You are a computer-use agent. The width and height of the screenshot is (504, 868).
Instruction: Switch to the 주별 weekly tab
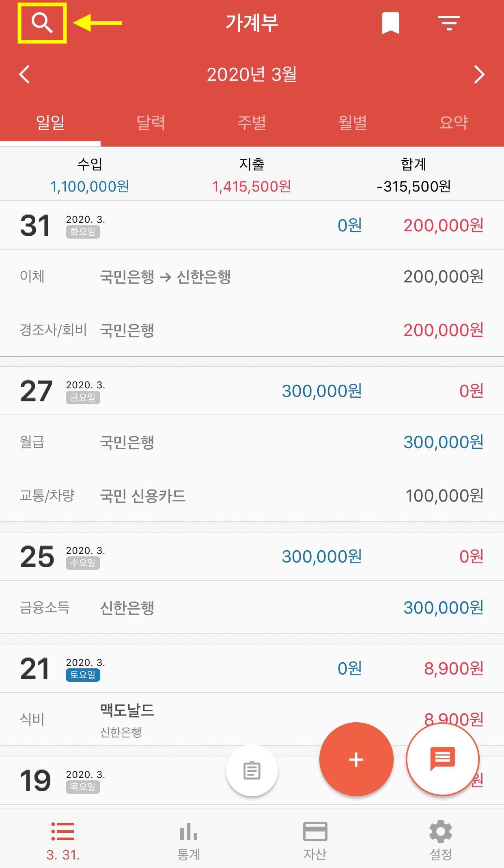252,123
